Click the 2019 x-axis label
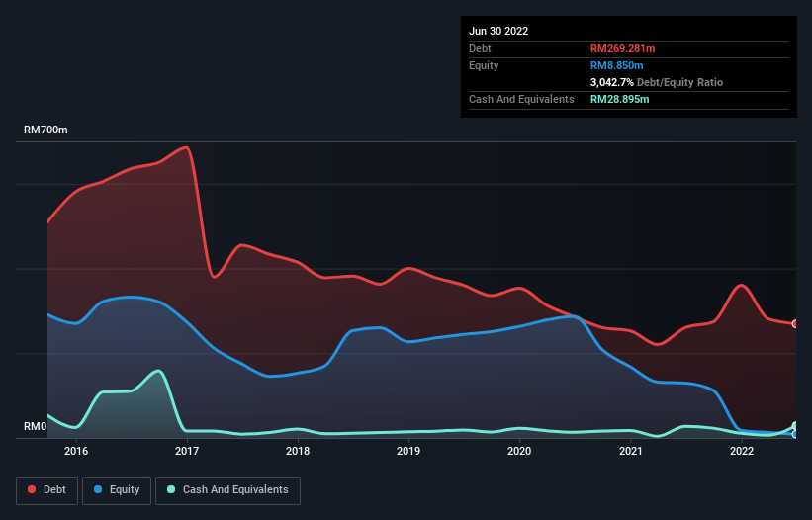812x520 pixels. point(408,451)
